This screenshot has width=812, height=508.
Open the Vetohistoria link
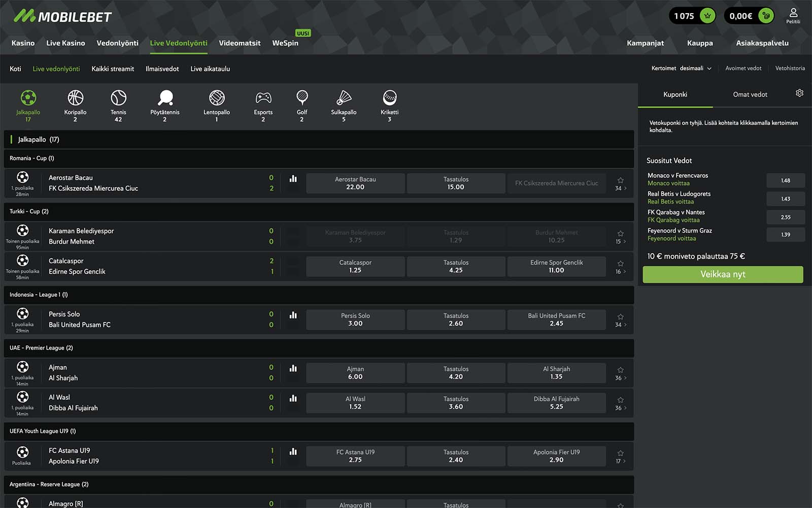tap(790, 69)
